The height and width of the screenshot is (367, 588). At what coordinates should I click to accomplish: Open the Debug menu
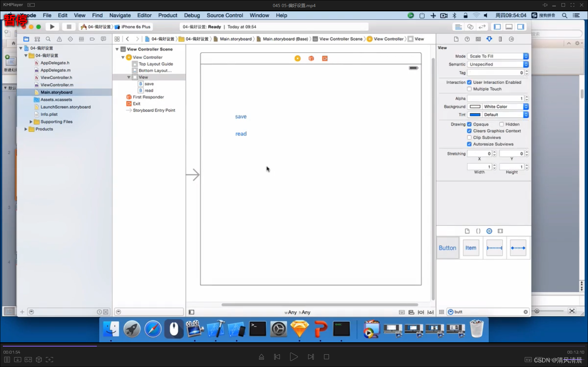[192, 16]
